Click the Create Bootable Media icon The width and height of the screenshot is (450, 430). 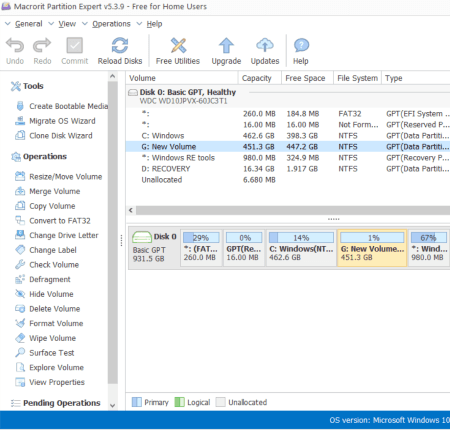(20, 106)
